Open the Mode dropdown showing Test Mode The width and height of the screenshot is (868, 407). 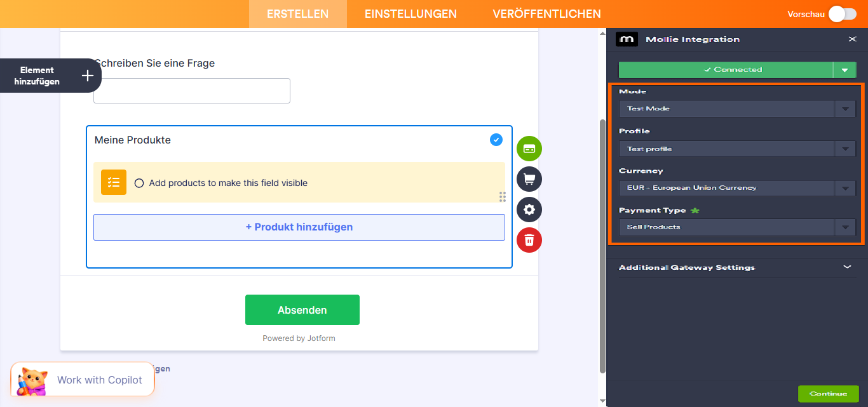click(x=736, y=109)
